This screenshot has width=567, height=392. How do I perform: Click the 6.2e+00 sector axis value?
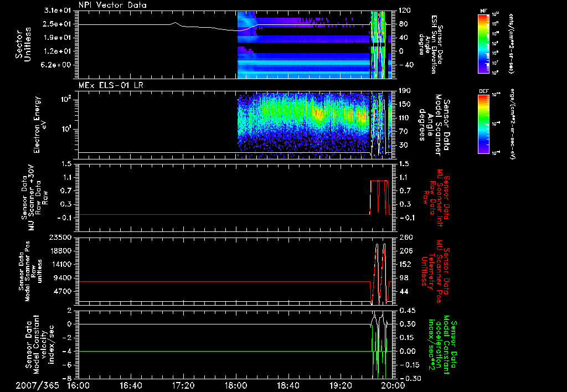tap(57, 65)
